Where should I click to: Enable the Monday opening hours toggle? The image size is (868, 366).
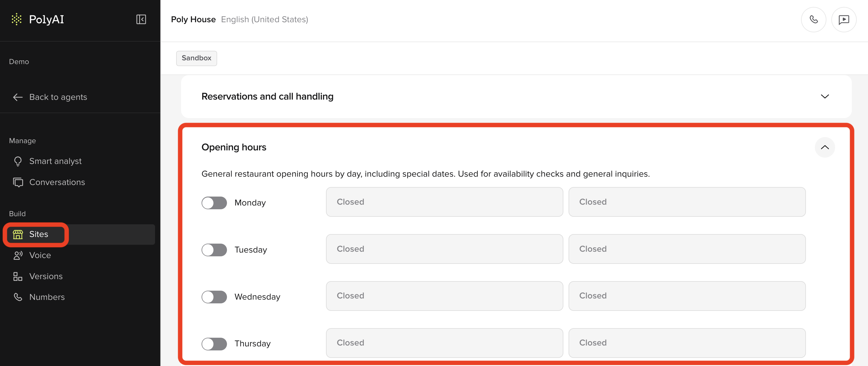point(214,203)
